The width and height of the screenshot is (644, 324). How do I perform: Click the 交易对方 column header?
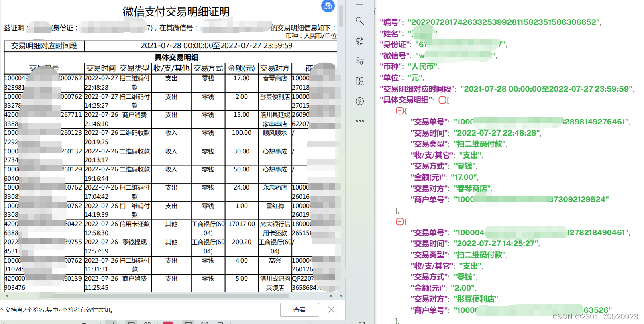[x=275, y=68]
